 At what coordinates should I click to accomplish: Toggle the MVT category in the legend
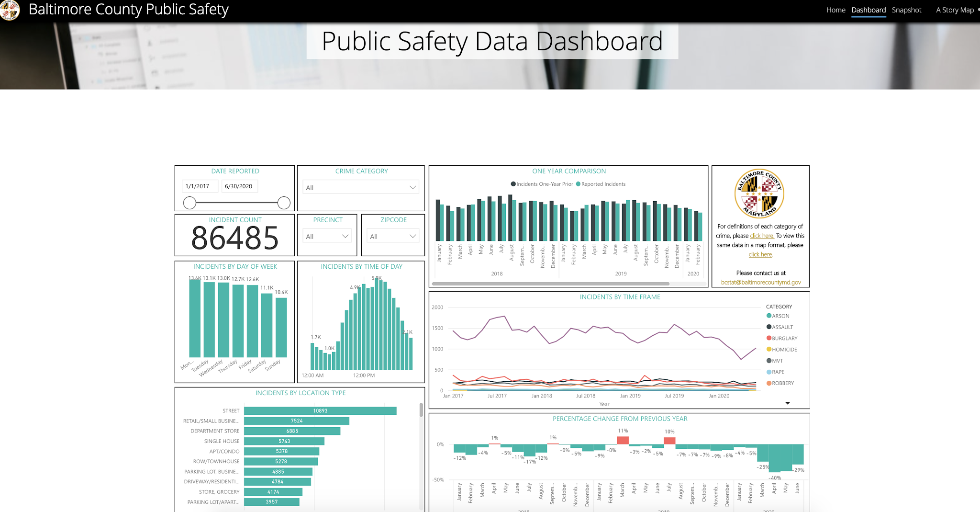click(769, 360)
